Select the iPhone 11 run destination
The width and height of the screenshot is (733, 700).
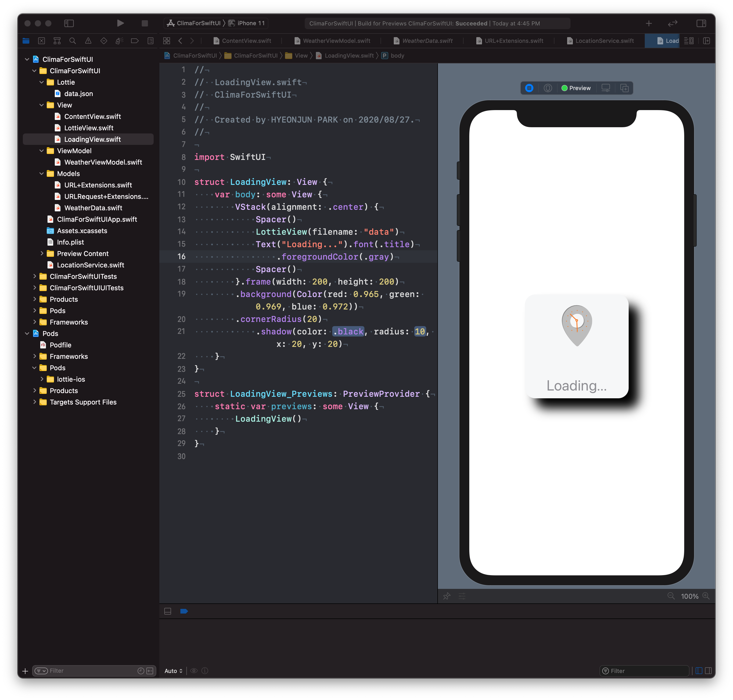tap(251, 23)
